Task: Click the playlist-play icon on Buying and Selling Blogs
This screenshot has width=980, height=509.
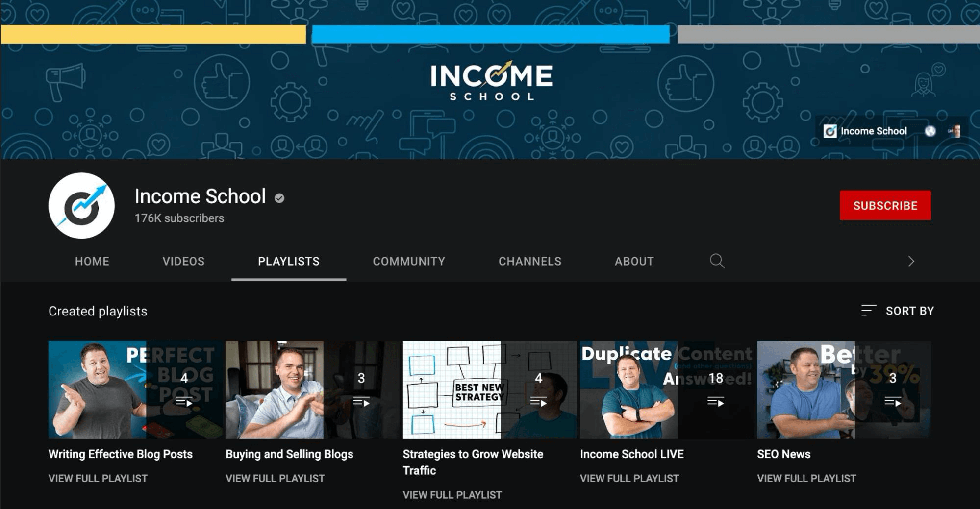Action: [x=361, y=402]
